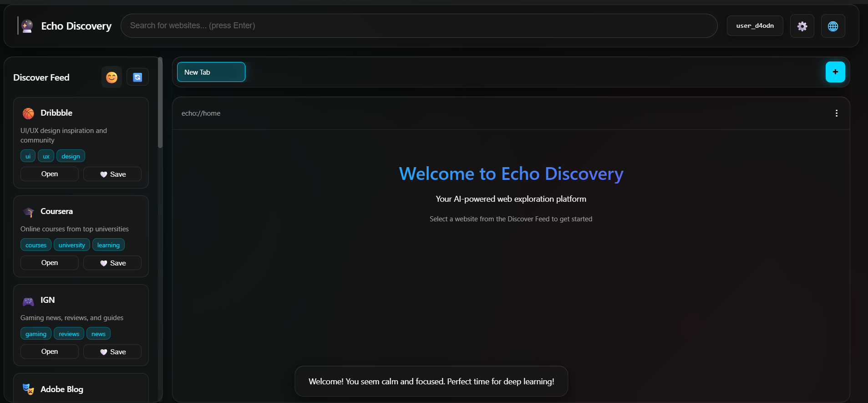868x403 pixels.
Task: Click 'Gaming news, reviews, and guides' description
Action: pyautogui.click(x=72, y=318)
